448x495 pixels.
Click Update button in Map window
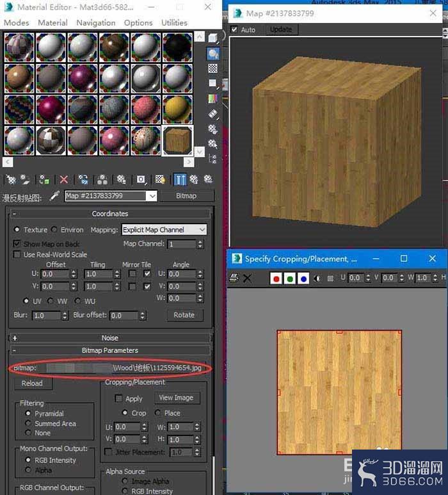[281, 29]
